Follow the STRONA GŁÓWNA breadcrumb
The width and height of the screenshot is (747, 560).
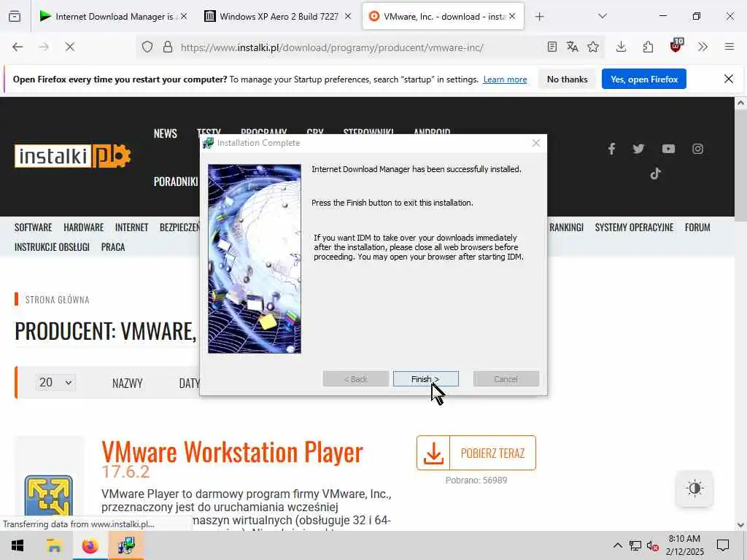57,300
